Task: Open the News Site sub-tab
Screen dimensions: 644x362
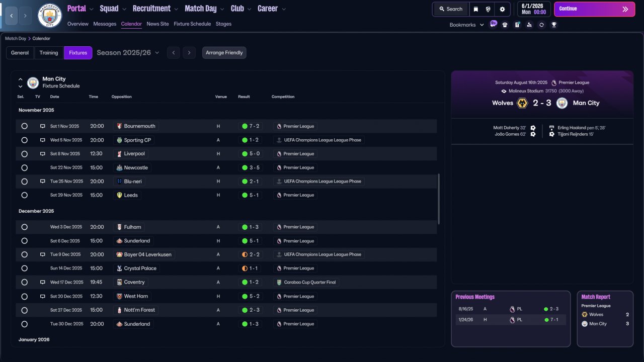Action: click(158, 24)
